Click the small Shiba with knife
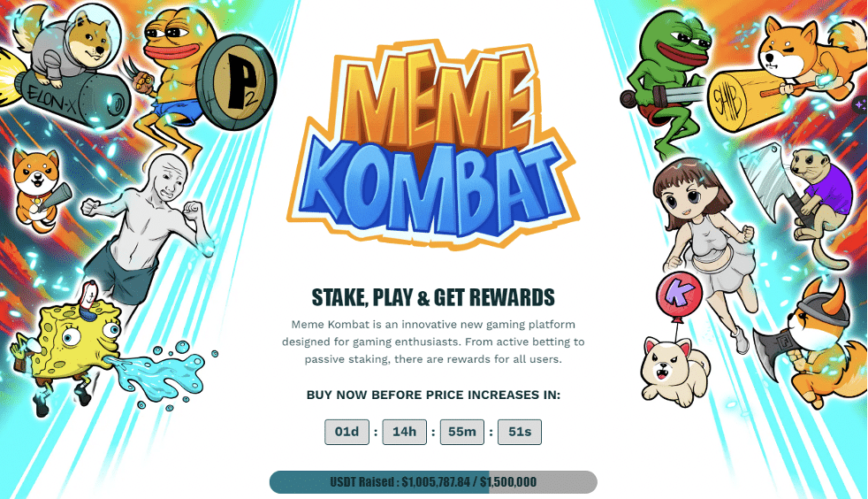868x499 pixels. (40, 190)
